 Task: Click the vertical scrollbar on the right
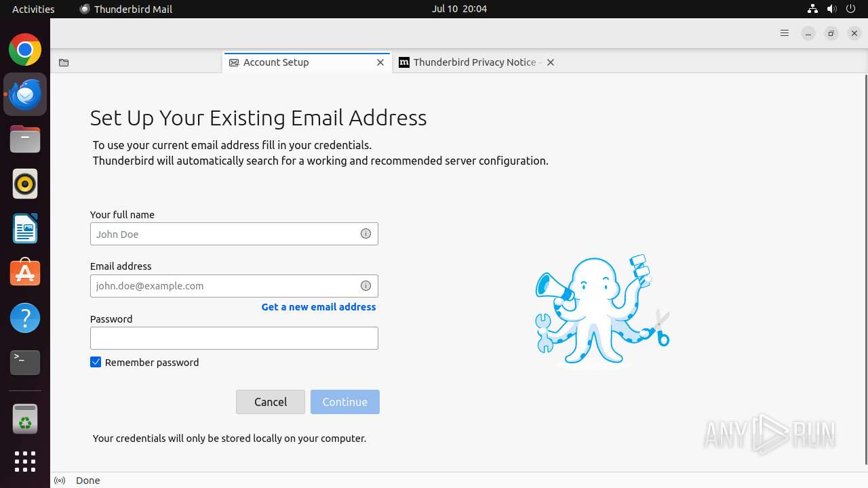point(865,268)
